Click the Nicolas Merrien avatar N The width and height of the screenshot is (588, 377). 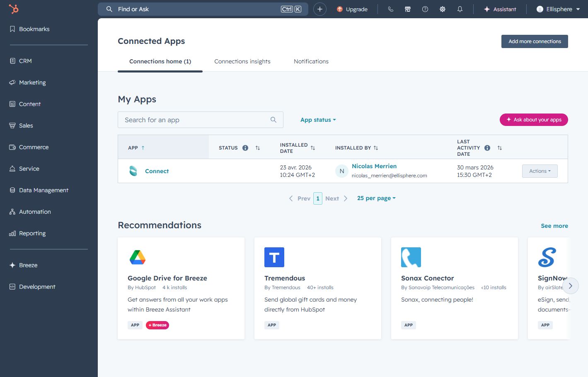(x=342, y=171)
